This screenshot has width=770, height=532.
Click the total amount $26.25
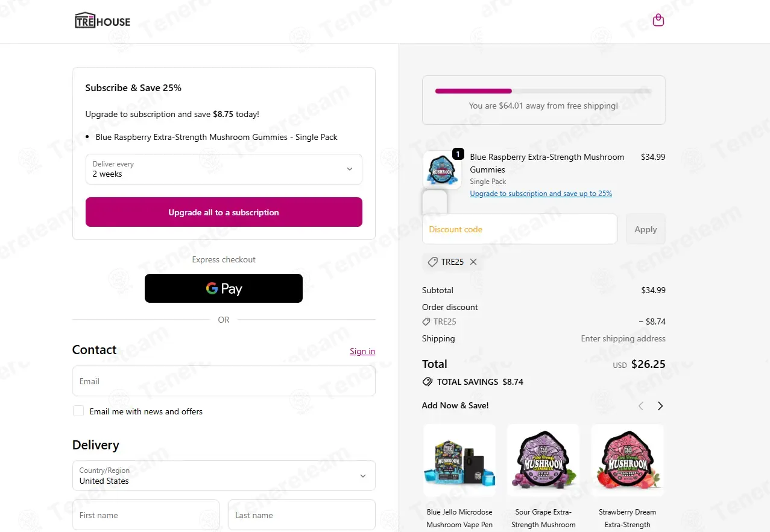click(x=648, y=364)
